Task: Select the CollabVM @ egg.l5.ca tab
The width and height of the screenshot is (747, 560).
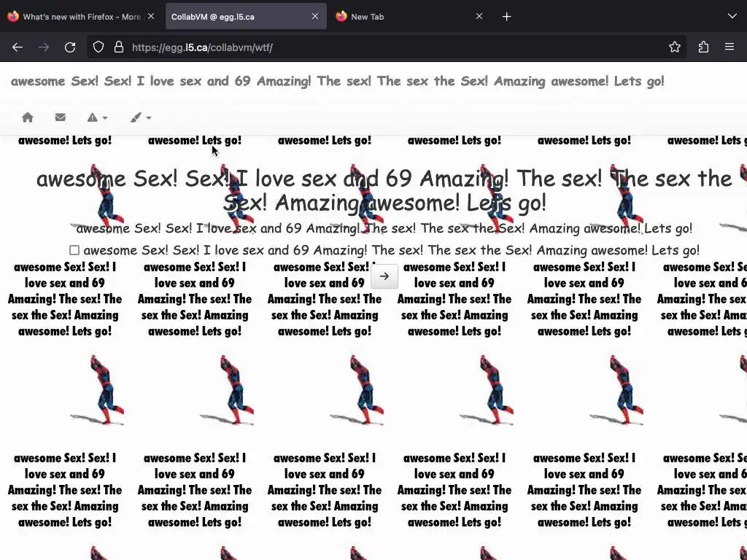Action: [246, 17]
